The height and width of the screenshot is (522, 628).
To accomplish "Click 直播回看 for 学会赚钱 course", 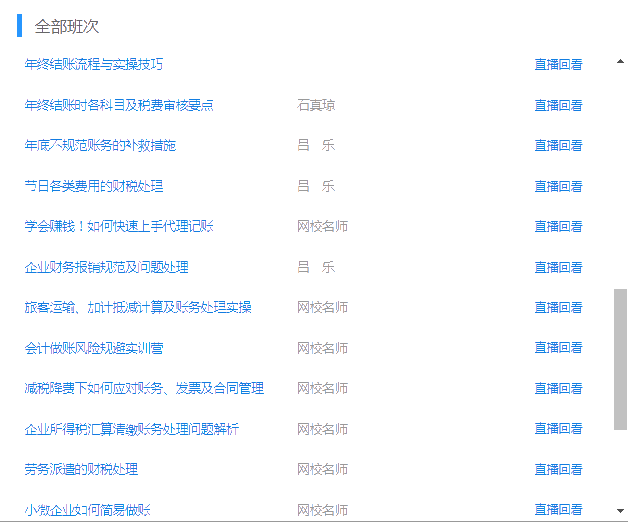I will point(558,226).
